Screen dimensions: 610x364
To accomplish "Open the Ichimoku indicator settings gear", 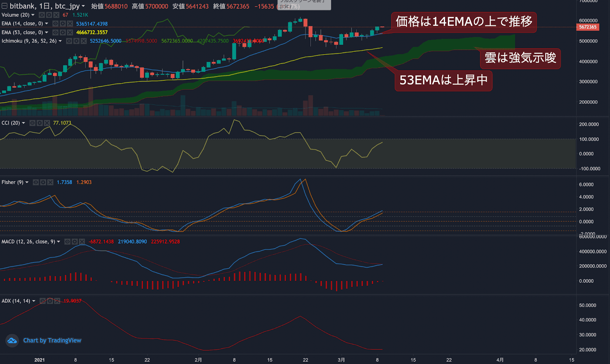I will [76, 41].
